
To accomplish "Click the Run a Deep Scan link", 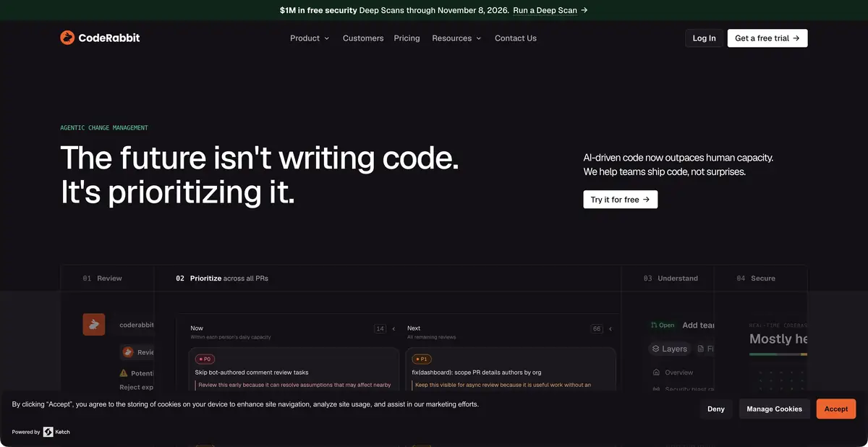I will [550, 10].
